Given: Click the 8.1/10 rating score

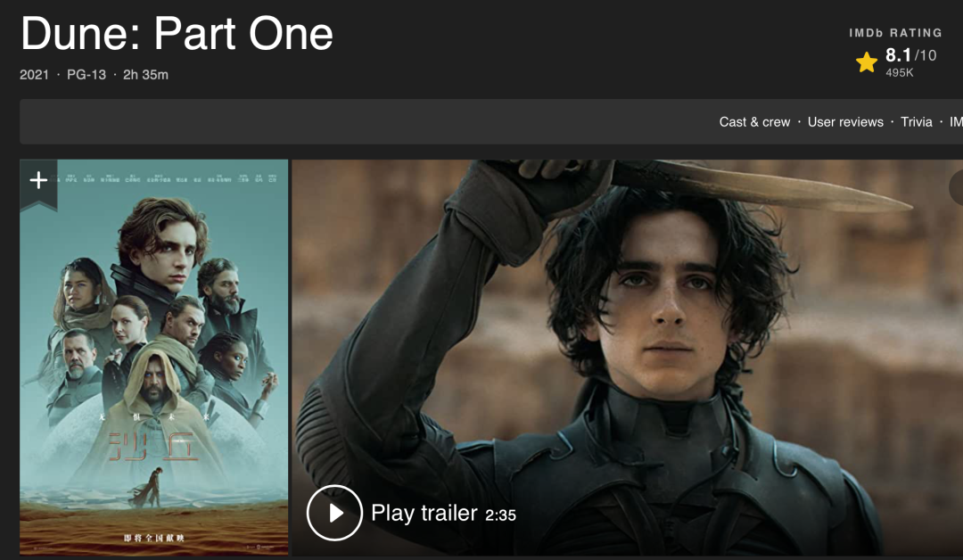Looking at the screenshot, I should tap(910, 55).
